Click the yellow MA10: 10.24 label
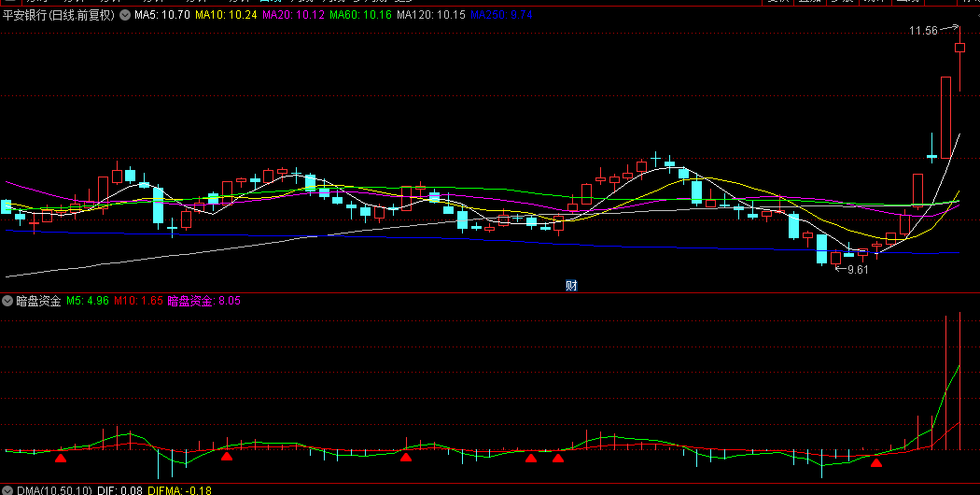Screen dimensions: 980x495 (x=226, y=15)
